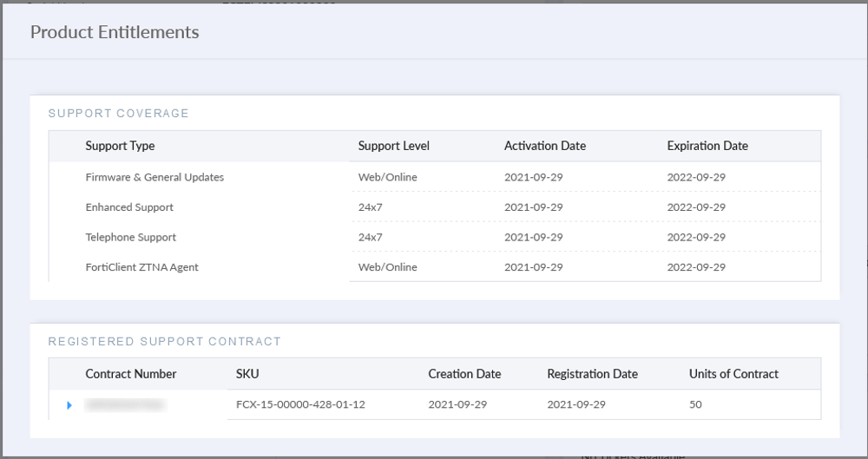Expand the registered support contract row
The height and width of the screenshot is (459, 868).
[x=69, y=405]
